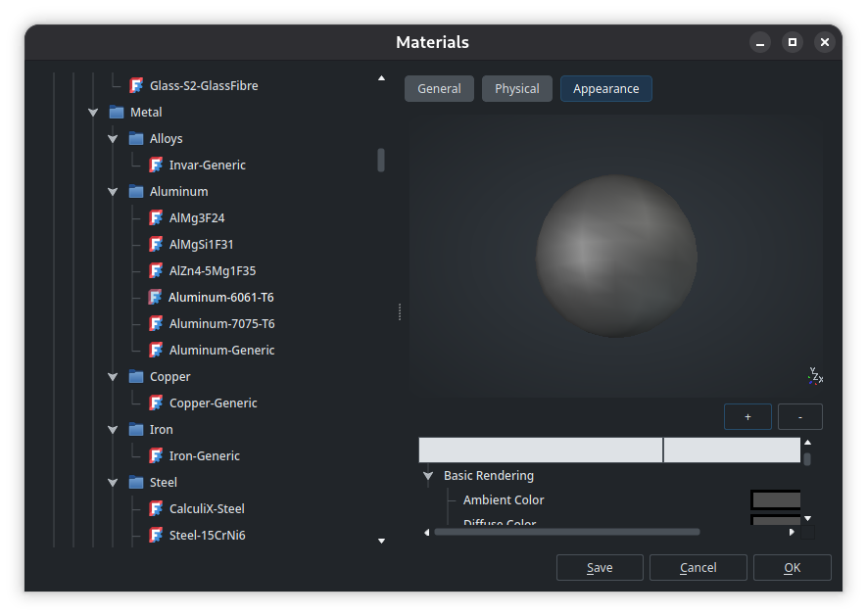The image size is (867, 616).
Task: Collapse the Copper tree node
Action: click(x=113, y=377)
